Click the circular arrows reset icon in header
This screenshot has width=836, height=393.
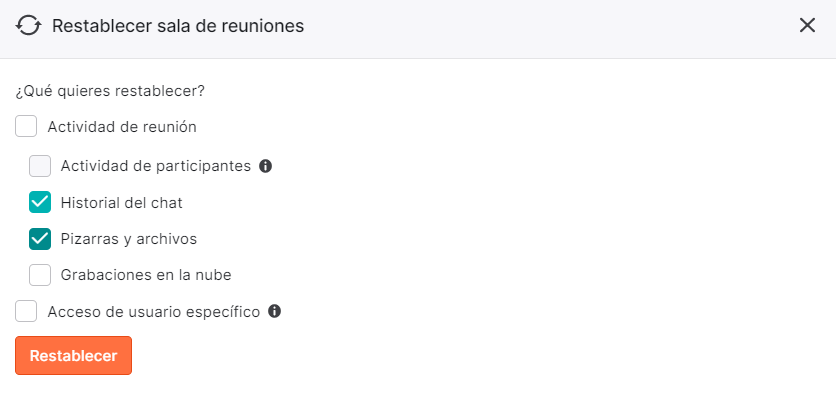(28, 26)
